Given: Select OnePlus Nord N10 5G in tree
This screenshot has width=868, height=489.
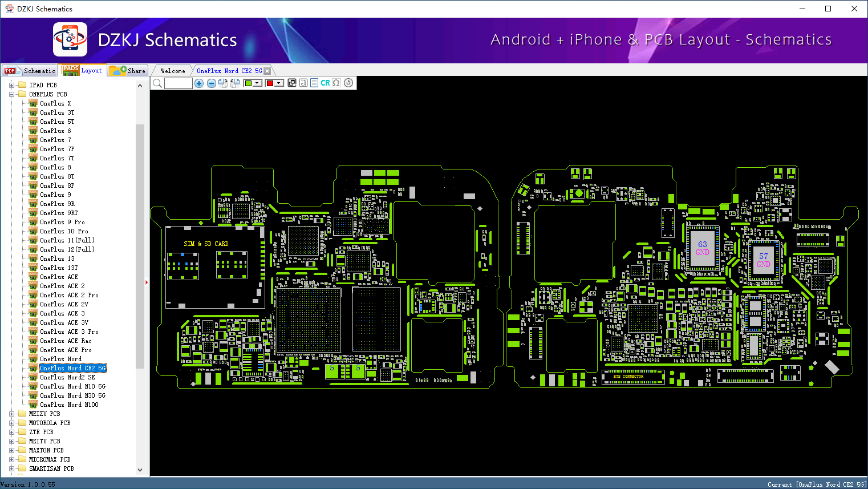Looking at the screenshot, I should (x=72, y=386).
